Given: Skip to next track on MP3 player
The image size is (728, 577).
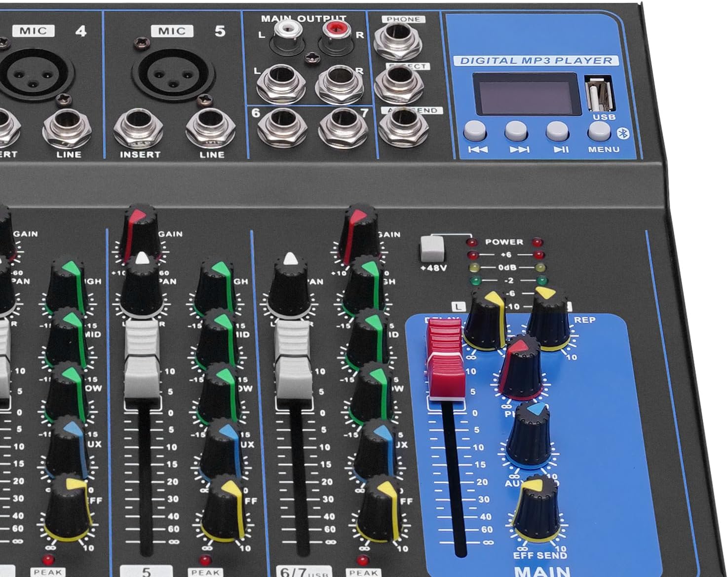Looking at the screenshot, I should [516, 131].
